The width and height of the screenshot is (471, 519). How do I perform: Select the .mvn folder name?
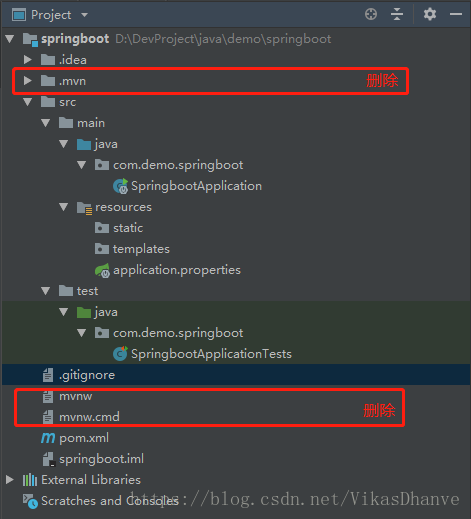[73, 81]
